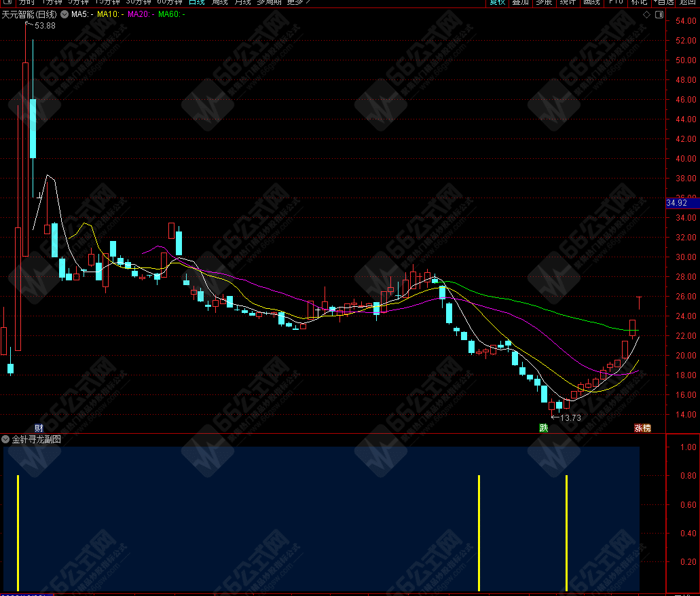Click the 13.73 low price label
Screen dimensions: 700x596
[570, 418]
